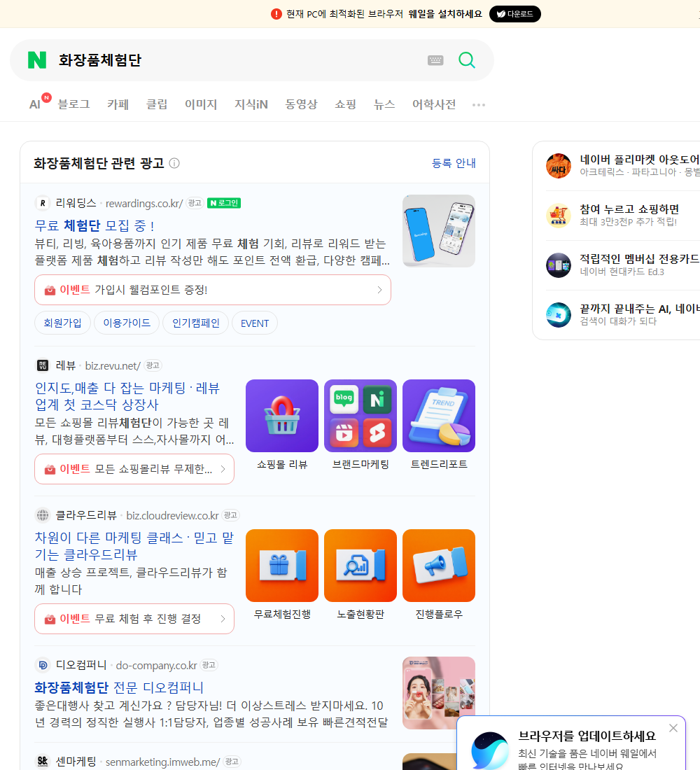This screenshot has width=700, height=770.
Task: Click the 레뷰 favicon icon
Action: click(43, 365)
